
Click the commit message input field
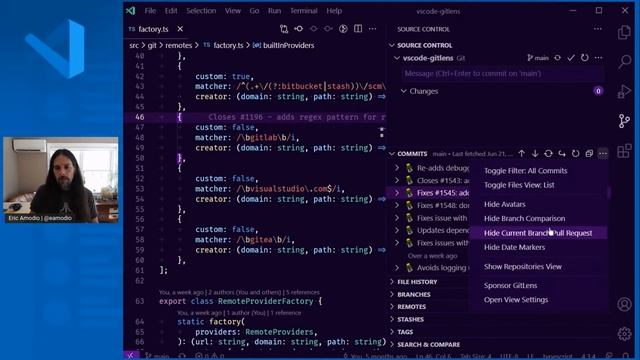tap(503, 74)
